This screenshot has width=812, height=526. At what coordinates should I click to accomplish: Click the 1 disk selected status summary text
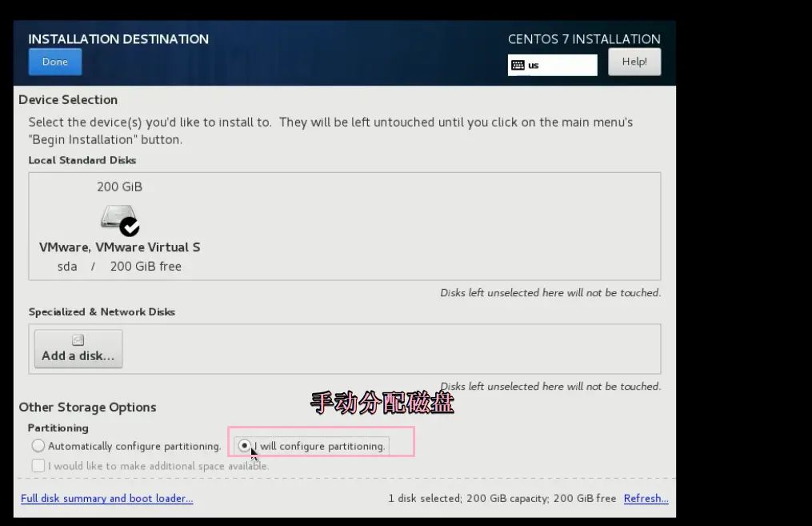point(502,498)
